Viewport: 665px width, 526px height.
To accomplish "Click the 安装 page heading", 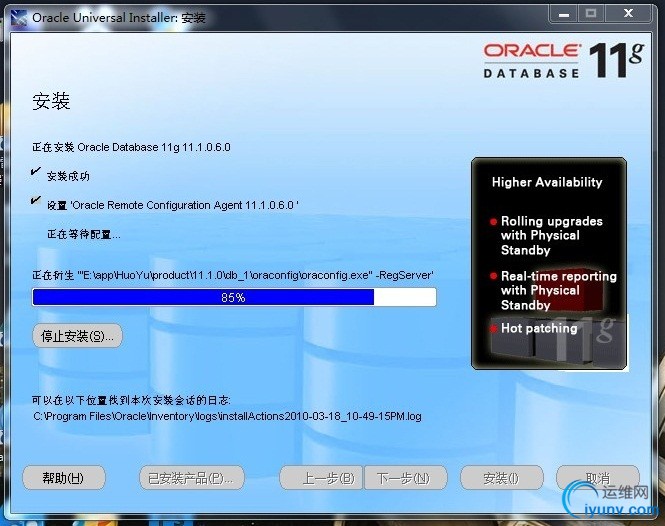I will click(51, 101).
